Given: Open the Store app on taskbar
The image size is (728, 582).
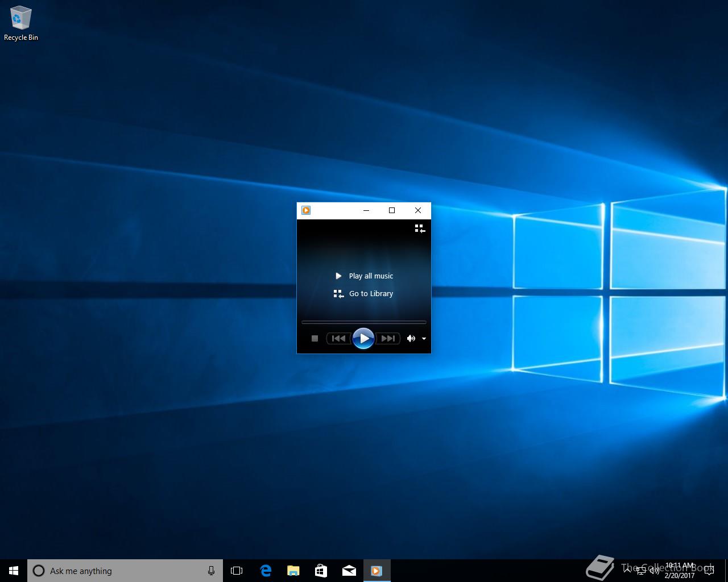Looking at the screenshot, I should pyautogui.click(x=321, y=571).
